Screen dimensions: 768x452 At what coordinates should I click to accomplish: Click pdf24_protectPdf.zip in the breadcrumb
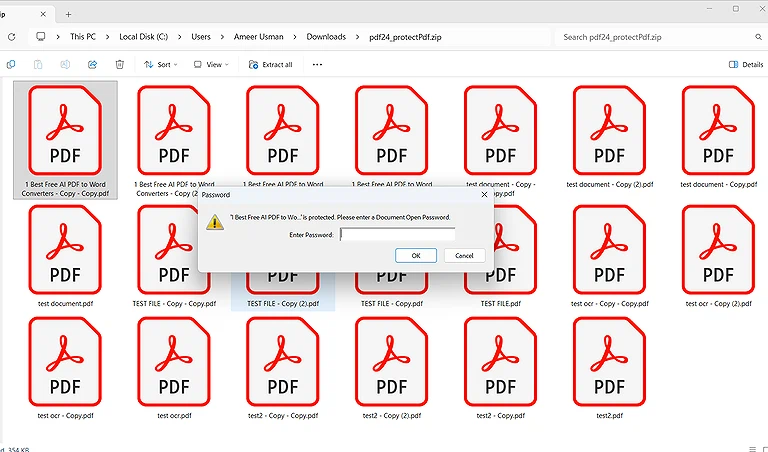pos(406,37)
